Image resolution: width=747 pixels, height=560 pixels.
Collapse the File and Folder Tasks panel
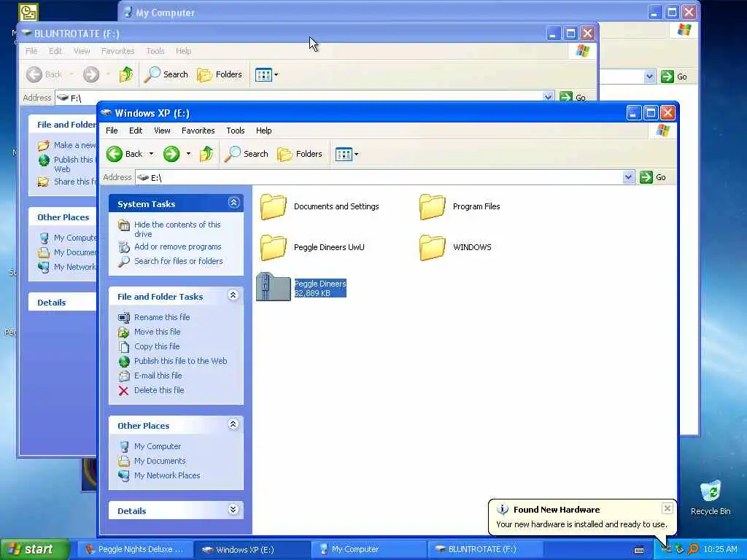(233, 296)
